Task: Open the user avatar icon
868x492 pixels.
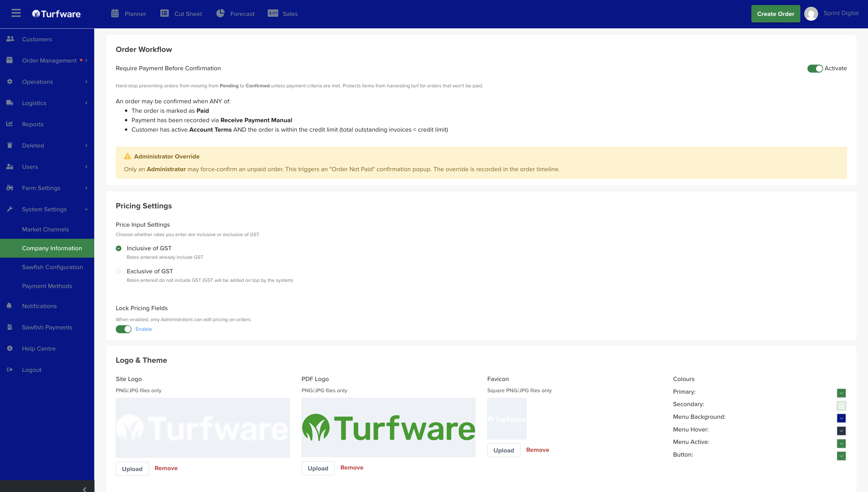Action: (x=811, y=14)
